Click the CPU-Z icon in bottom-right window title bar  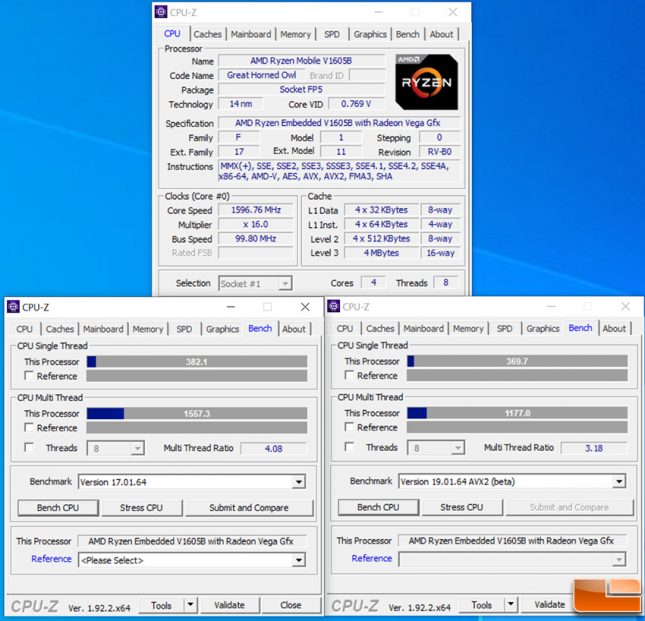click(x=334, y=306)
